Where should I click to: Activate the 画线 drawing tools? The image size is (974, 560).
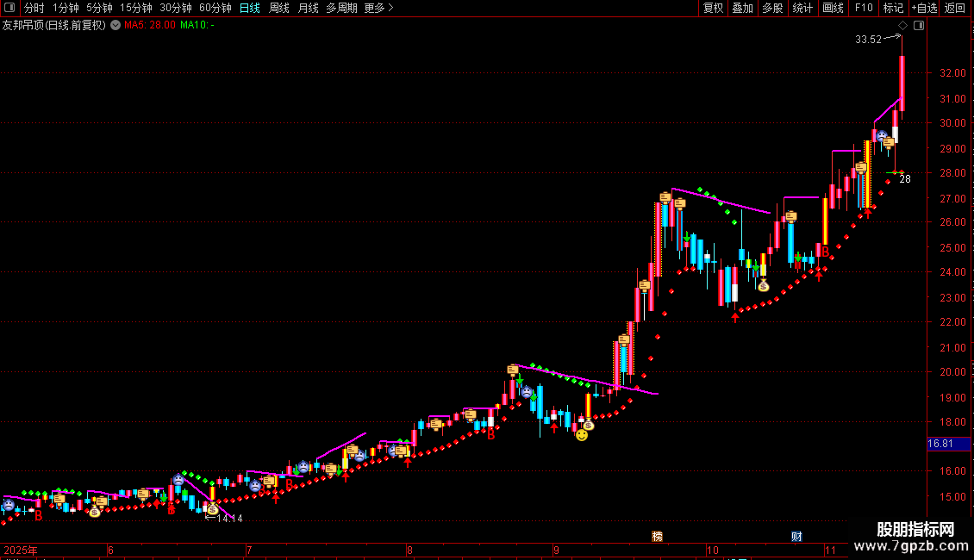coord(833,8)
